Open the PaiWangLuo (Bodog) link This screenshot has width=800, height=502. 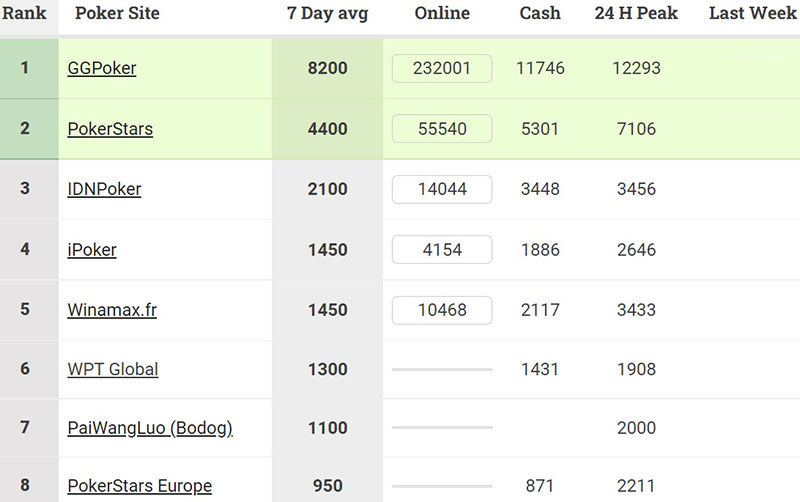coord(150,428)
